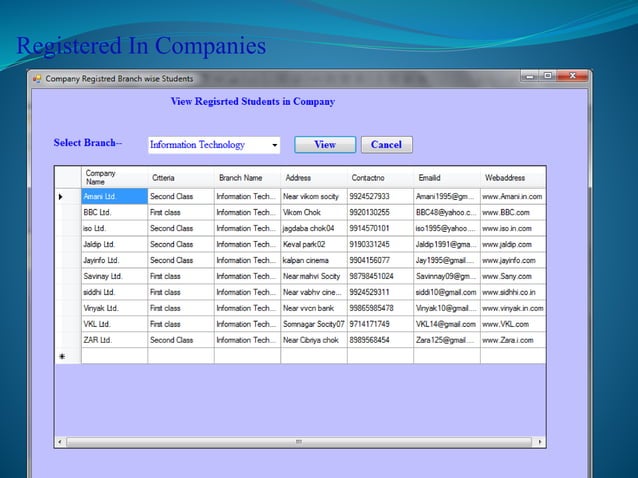Click the Emailid column header

(446, 178)
